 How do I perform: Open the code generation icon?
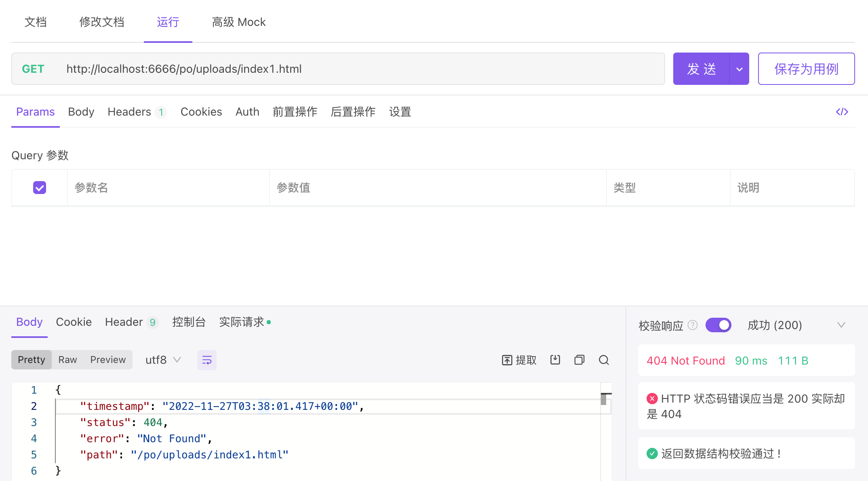842,112
